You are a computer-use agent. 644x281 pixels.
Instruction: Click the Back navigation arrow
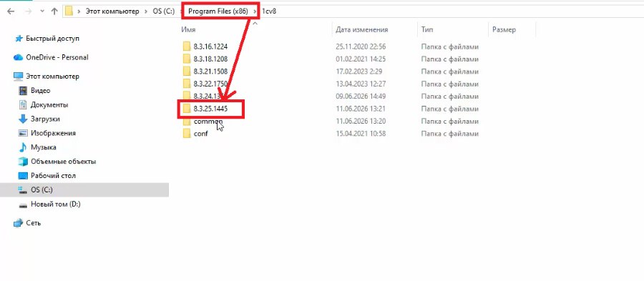click(x=11, y=11)
